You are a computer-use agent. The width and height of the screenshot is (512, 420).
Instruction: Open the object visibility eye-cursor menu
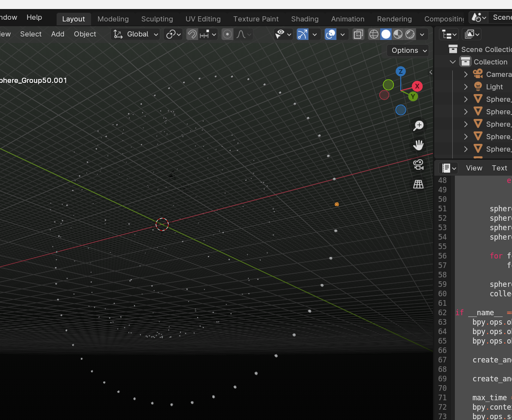click(283, 34)
